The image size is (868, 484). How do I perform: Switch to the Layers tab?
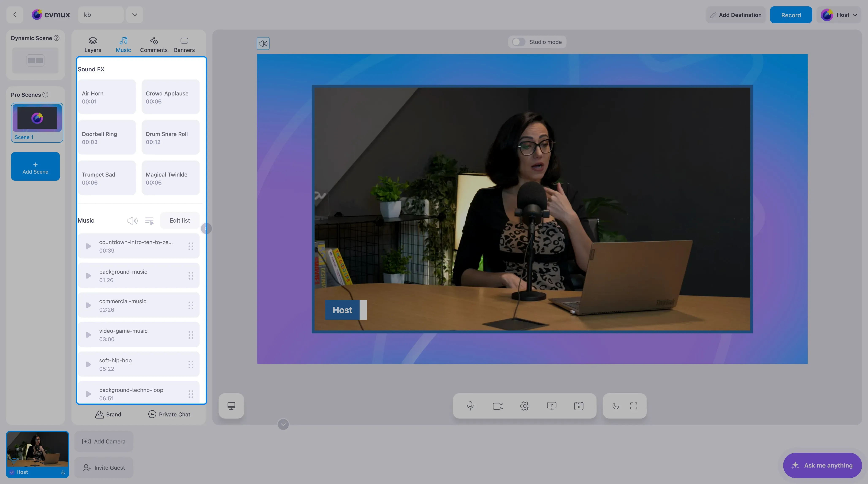pyautogui.click(x=93, y=45)
